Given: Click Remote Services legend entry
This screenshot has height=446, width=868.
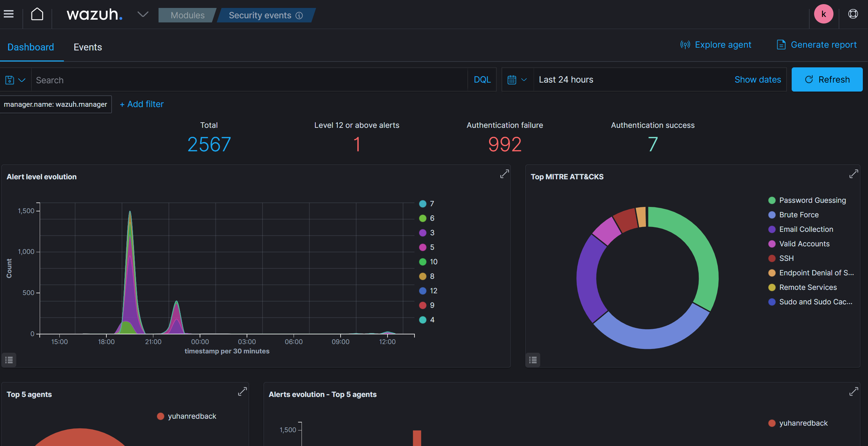Looking at the screenshot, I should click(x=802, y=287).
